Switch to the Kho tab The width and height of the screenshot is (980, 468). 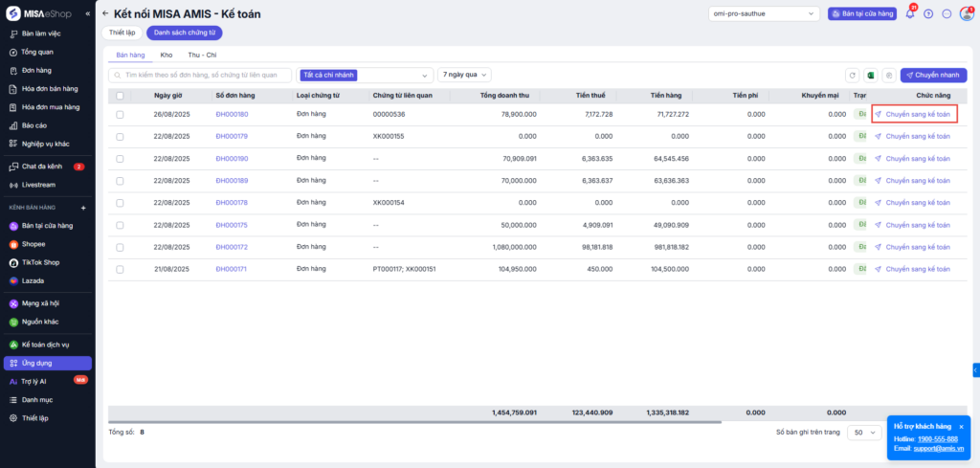[x=166, y=55]
